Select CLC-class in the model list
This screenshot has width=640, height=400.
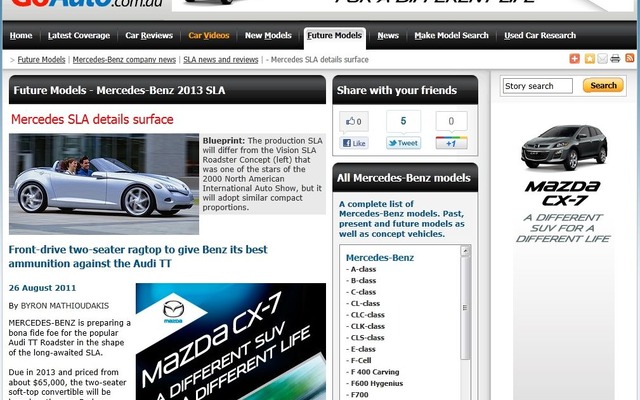click(367, 315)
